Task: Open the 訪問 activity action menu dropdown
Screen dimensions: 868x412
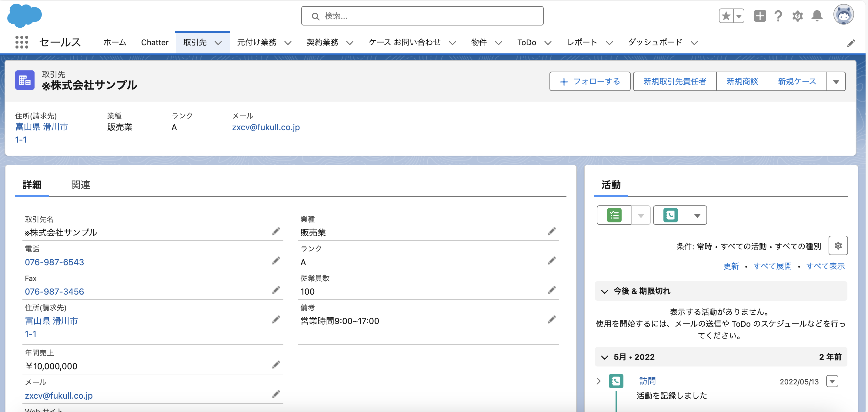Action: pyautogui.click(x=832, y=382)
